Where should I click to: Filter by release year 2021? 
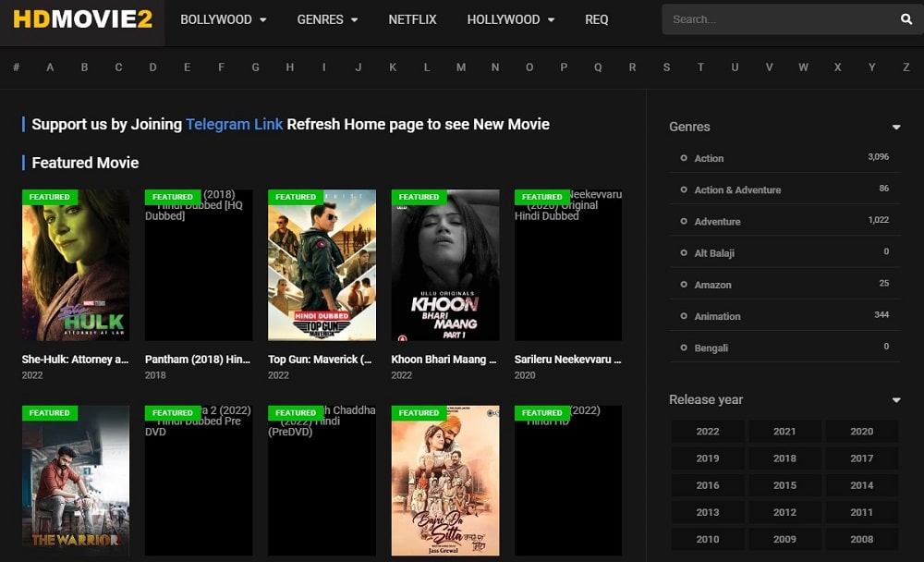tap(784, 431)
